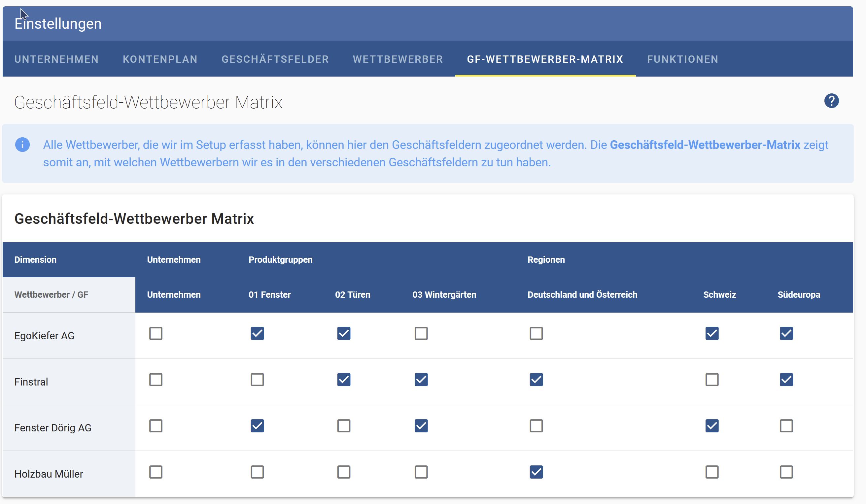Uncheck Holzbau Müller Deutschland und Österreich
Image resolution: width=866 pixels, height=504 pixels.
(536, 472)
